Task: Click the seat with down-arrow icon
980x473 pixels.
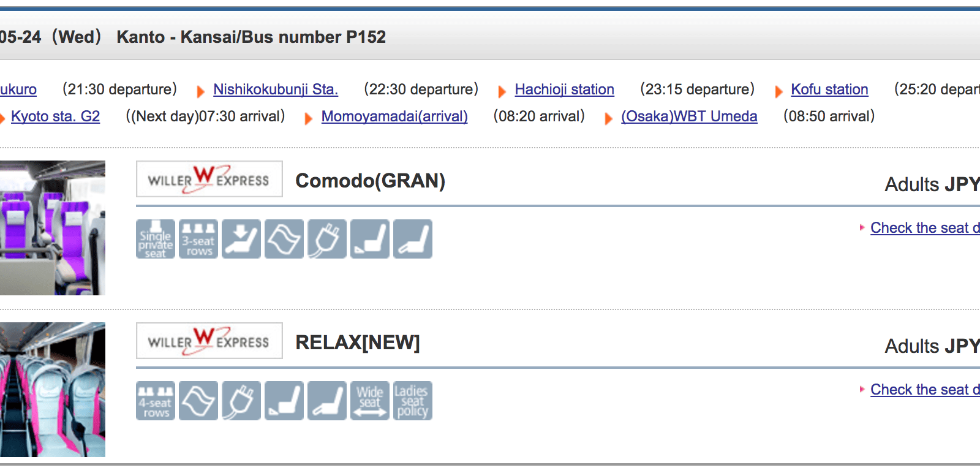Action: tap(241, 239)
